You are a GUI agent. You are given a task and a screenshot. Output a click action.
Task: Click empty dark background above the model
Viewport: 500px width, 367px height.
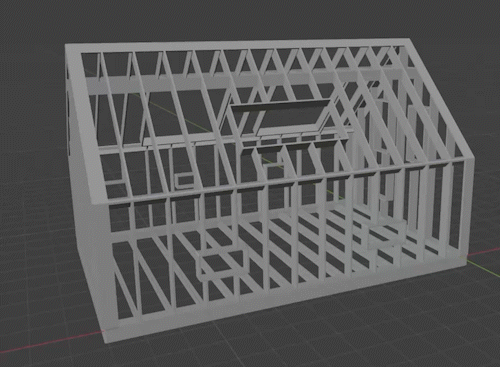250,18
